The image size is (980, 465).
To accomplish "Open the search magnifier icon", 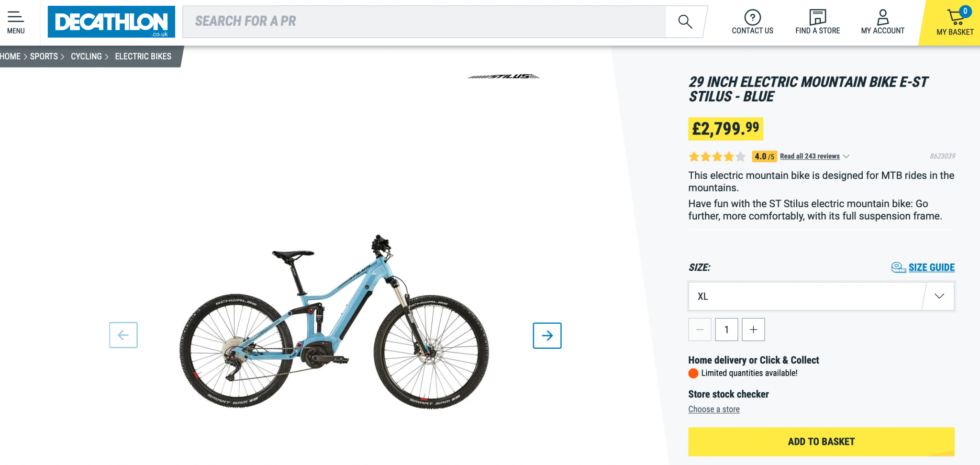I will tap(684, 22).
